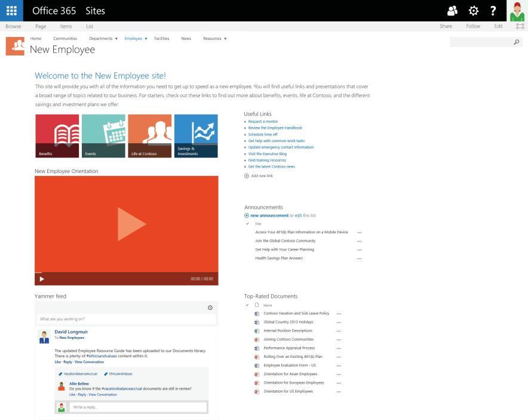
Task: Open Review the Employee Handbook link
Action: click(275, 128)
